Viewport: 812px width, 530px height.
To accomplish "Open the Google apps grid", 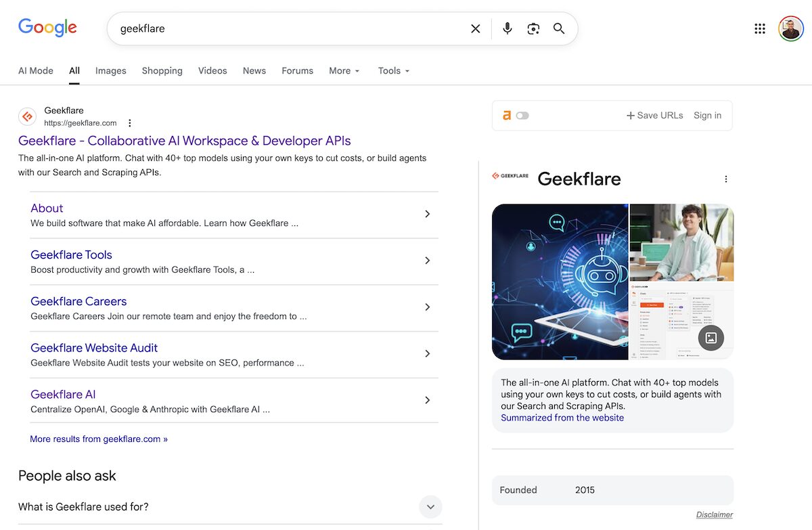I will [760, 28].
